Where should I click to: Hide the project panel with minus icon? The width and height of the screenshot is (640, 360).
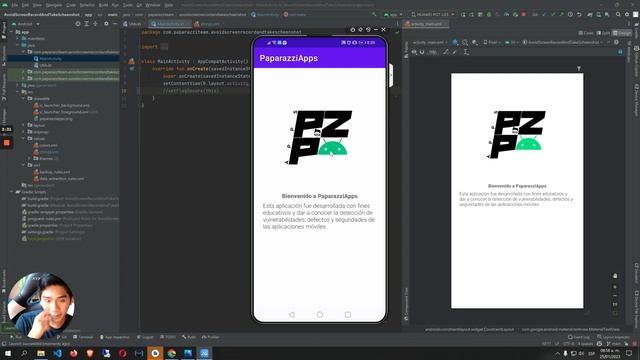115,24
